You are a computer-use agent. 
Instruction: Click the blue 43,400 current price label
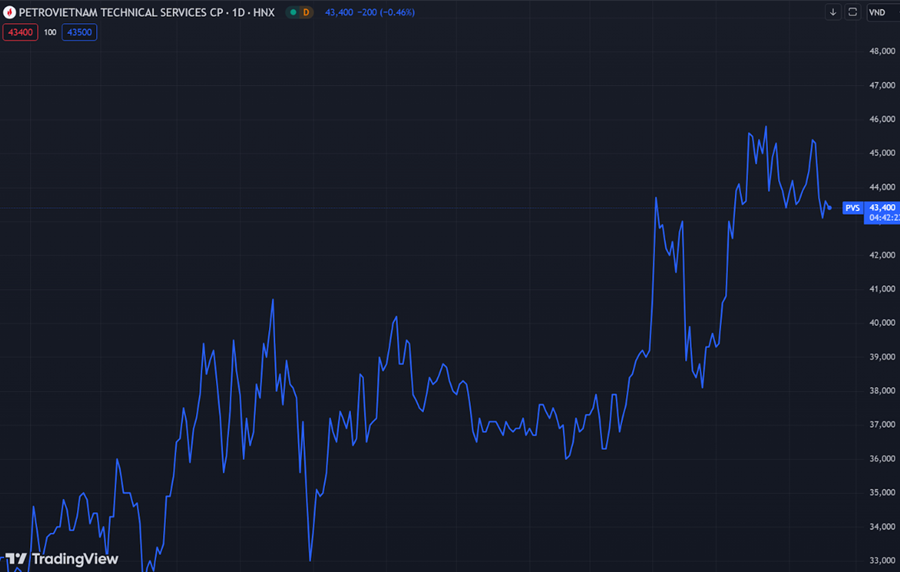[882, 207]
